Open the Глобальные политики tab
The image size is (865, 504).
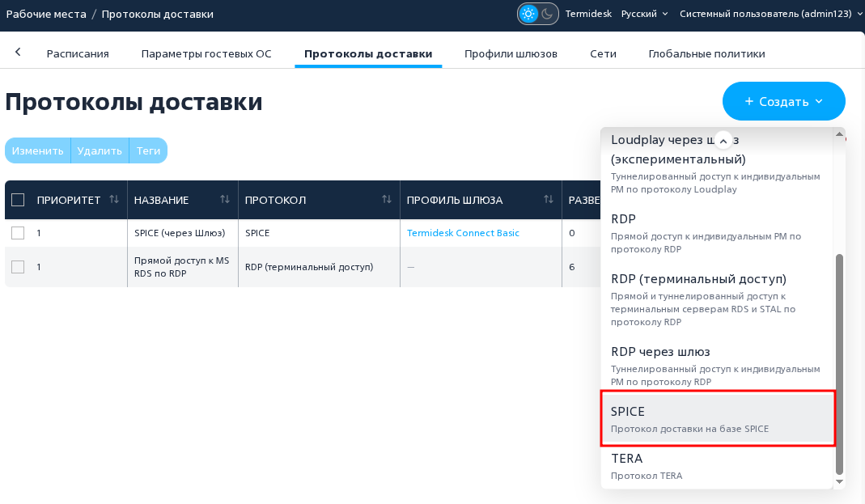click(706, 53)
